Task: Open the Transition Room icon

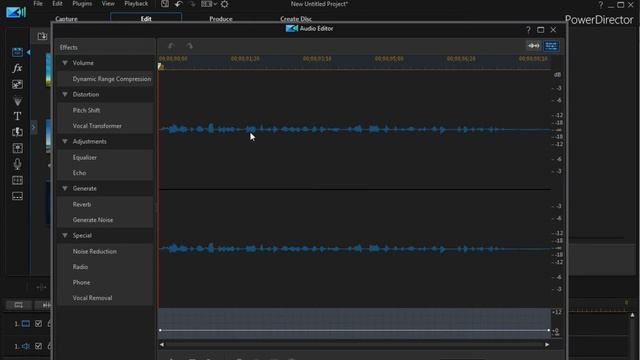Action: (x=17, y=132)
